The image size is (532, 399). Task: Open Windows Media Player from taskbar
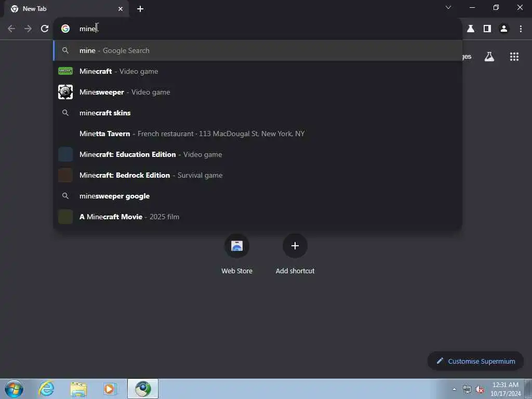click(x=110, y=389)
